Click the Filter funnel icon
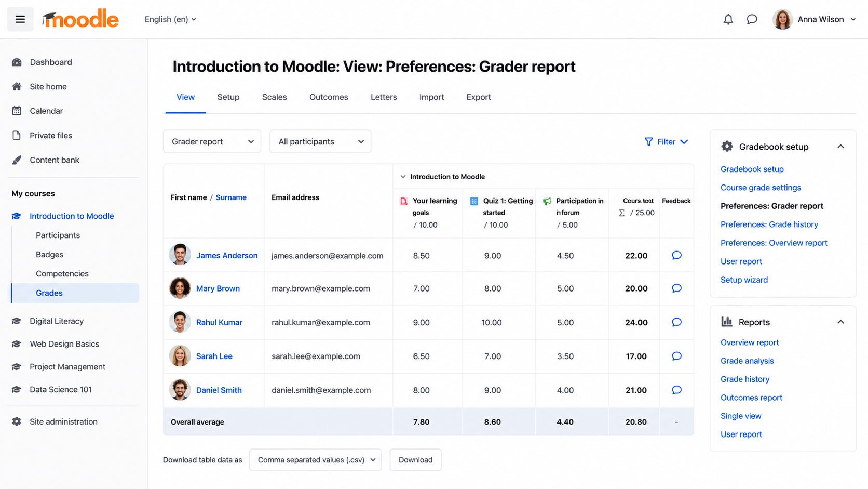The width and height of the screenshot is (868, 489). pos(648,142)
